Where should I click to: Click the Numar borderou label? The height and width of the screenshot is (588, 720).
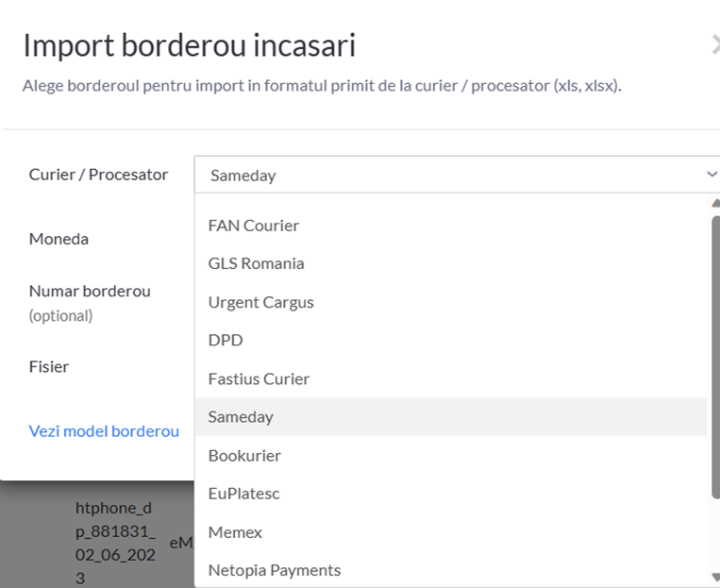coord(90,292)
